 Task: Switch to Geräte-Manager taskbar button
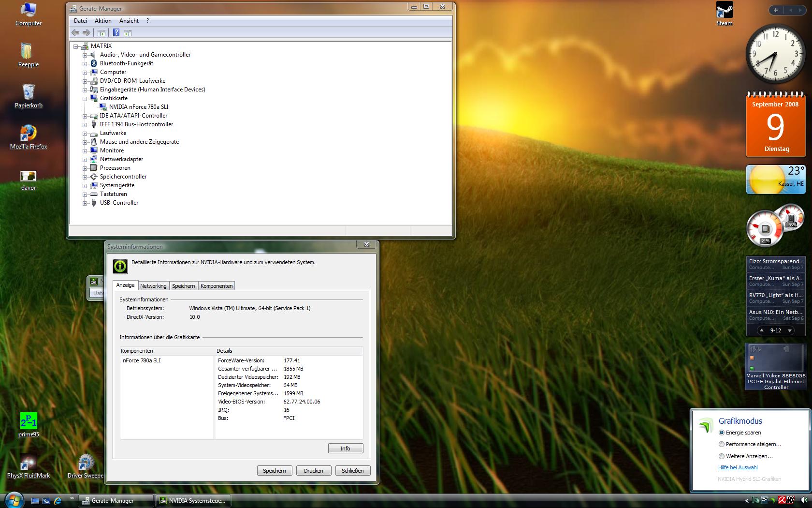click(x=116, y=501)
